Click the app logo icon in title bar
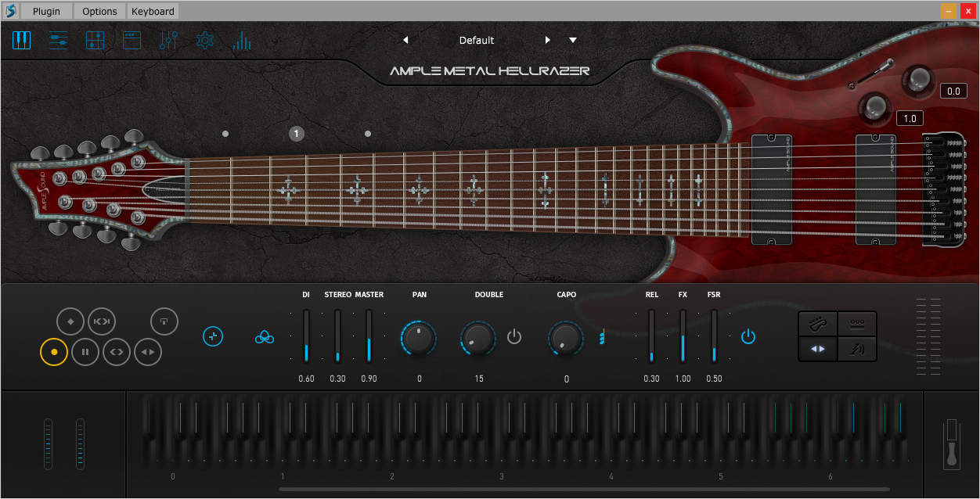Viewport: 980px width, 499px height. (10, 11)
